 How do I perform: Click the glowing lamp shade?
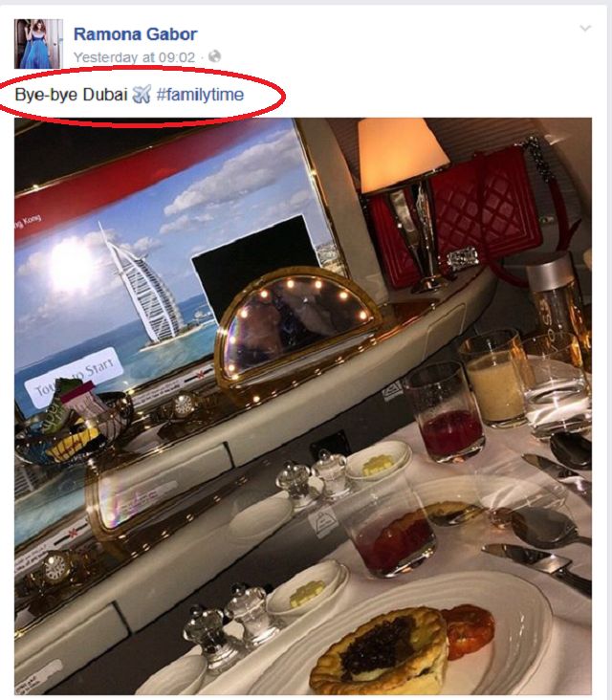(x=400, y=154)
